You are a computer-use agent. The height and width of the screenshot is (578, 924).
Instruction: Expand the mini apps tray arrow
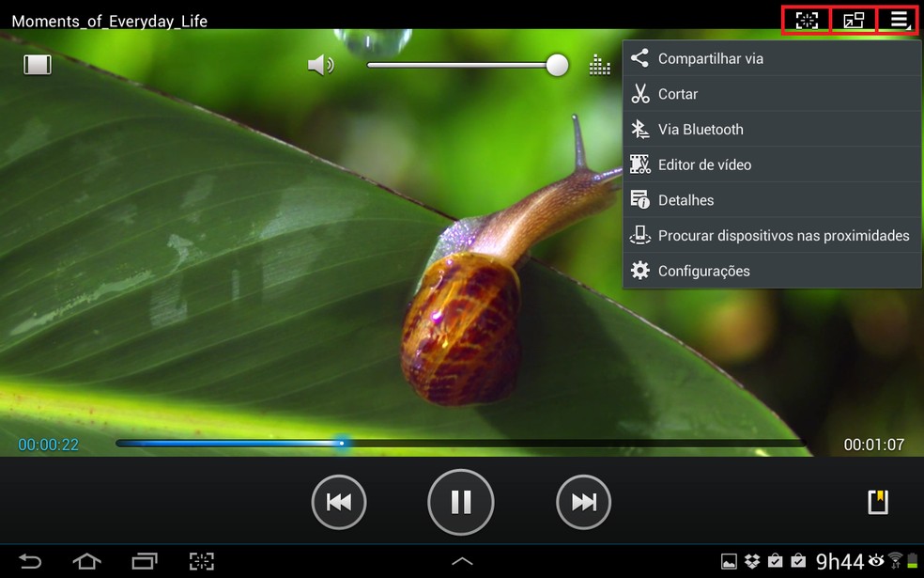coord(462,561)
